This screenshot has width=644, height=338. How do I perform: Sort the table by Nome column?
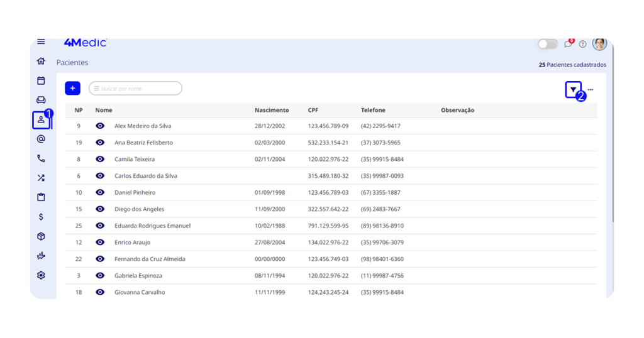pyautogui.click(x=104, y=111)
